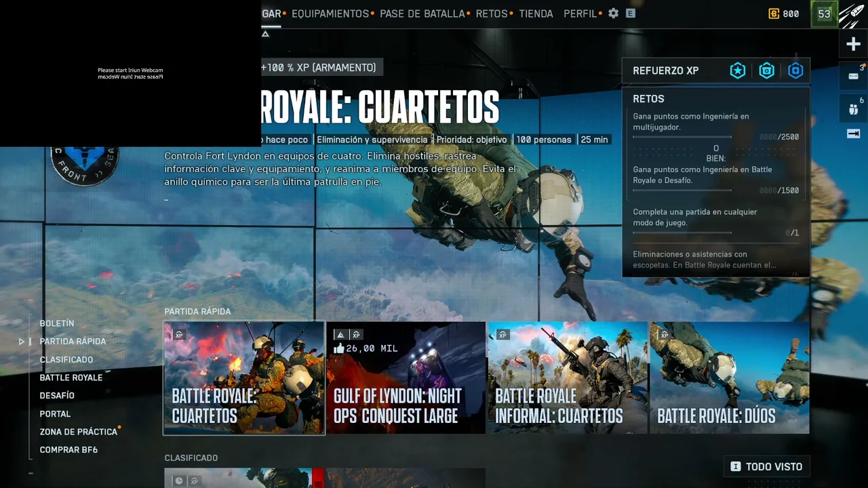
Task: Open the settings gear icon
Action: pos(614,14)
